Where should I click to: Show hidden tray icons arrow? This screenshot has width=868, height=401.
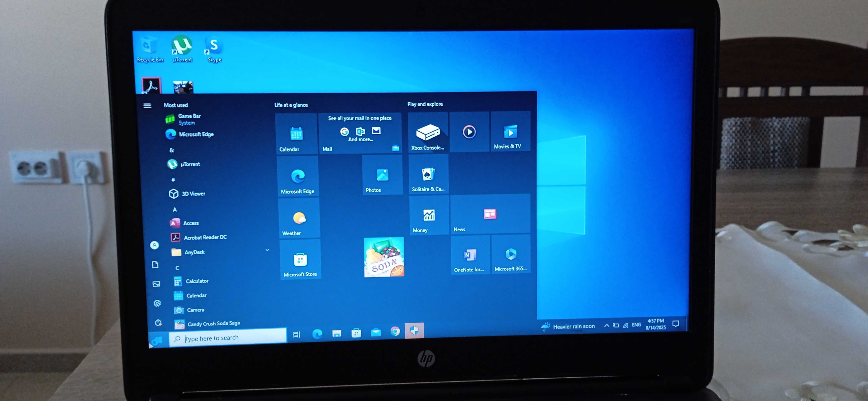tap(606, 325)
